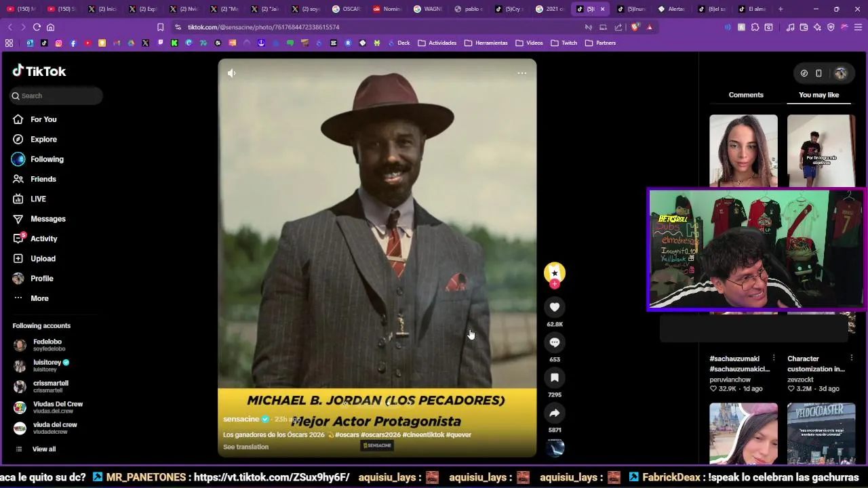868x488 pixels.
Task: Open the Upload page
Action: 43,258
